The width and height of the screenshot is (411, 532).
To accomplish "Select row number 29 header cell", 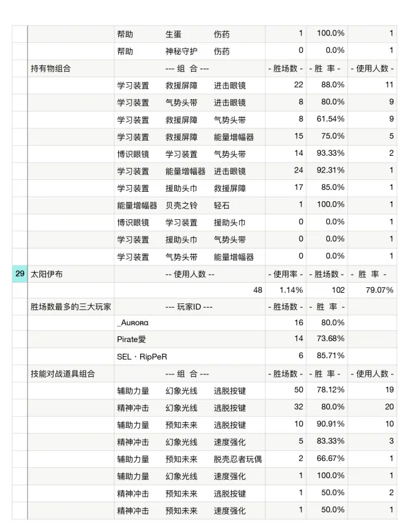I will pyautogui.click(x=19, y=273).
